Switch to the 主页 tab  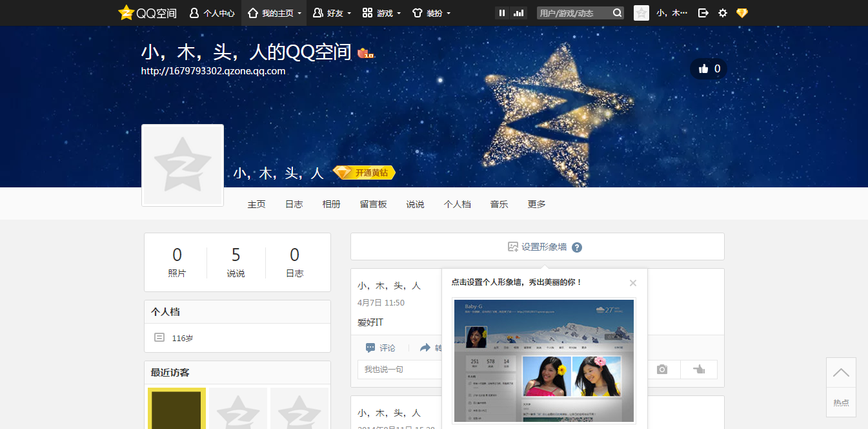tap(256, 204)
